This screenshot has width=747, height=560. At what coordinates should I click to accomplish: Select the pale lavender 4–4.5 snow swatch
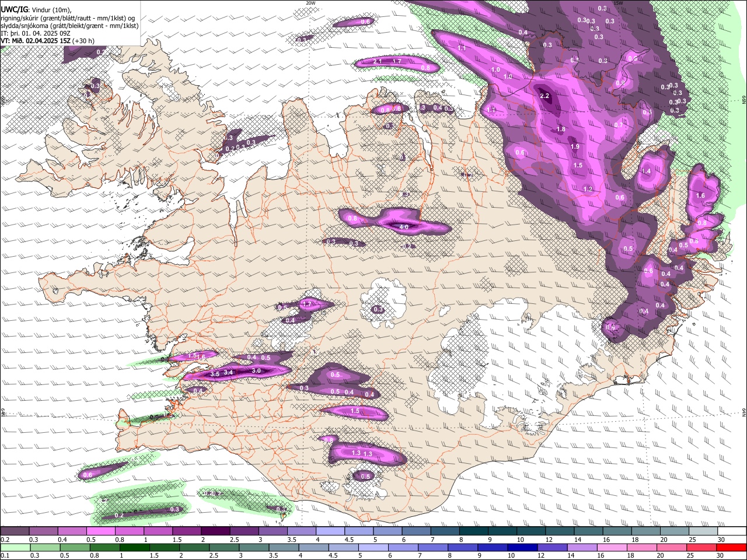pyautogui.click(x=330, y=531)
